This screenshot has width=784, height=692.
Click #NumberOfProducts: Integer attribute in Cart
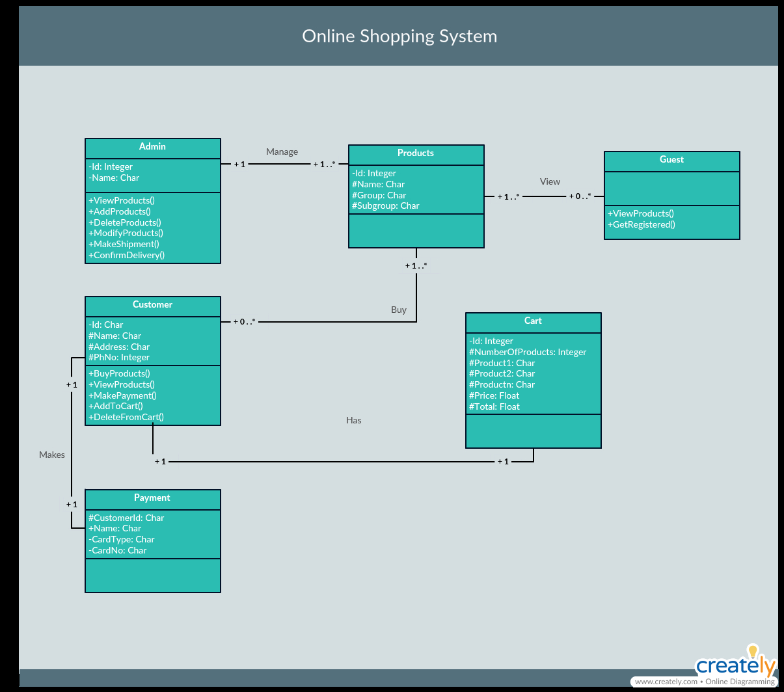[x=528, y=352]
